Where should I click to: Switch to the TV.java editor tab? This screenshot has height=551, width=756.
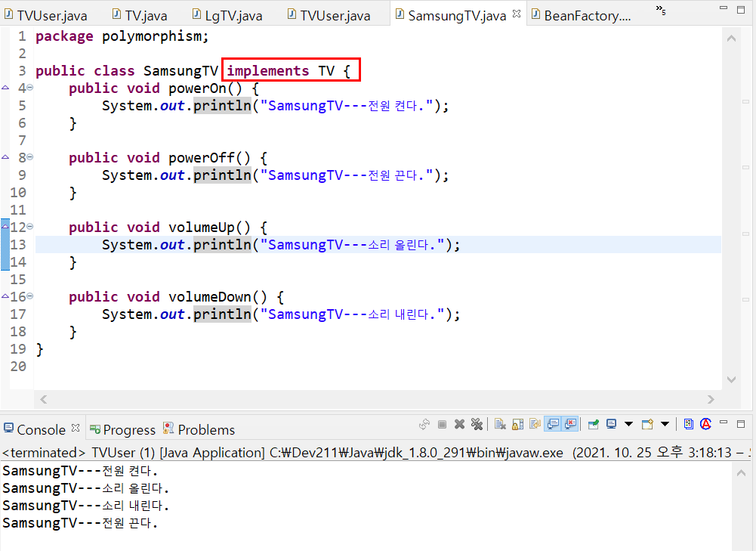click(140, 15)
